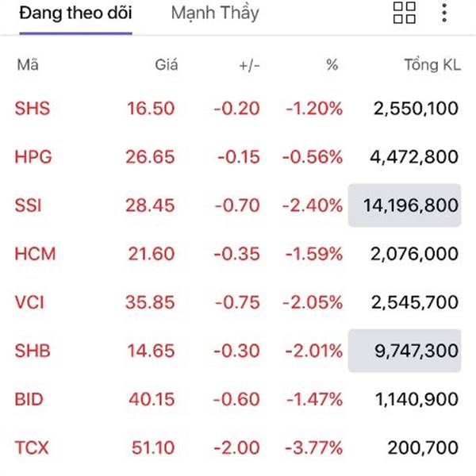Open the grid view layout icon
Image resolution: width=476 pixels, height=476 pixels.
pyautogui.click(x=405, y=13)
